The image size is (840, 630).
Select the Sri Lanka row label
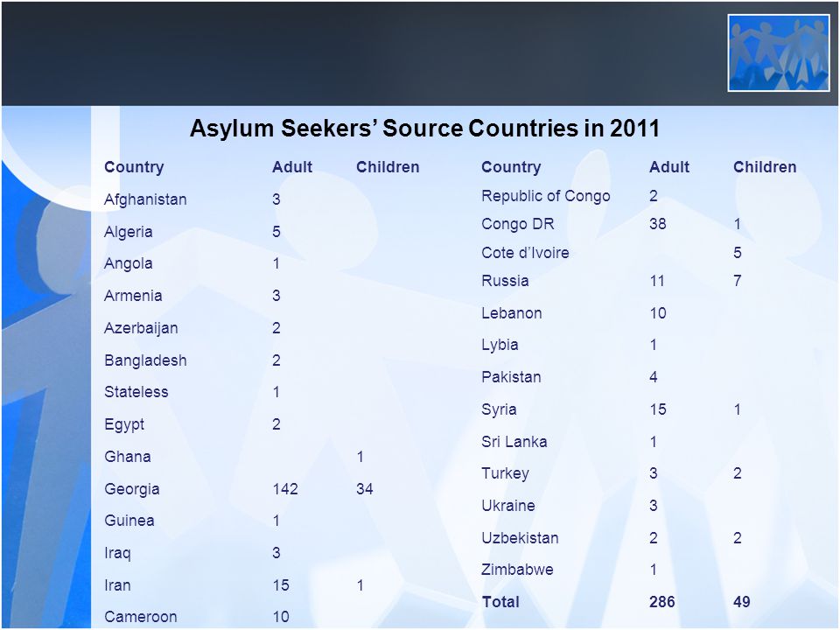tap(514, 442)
